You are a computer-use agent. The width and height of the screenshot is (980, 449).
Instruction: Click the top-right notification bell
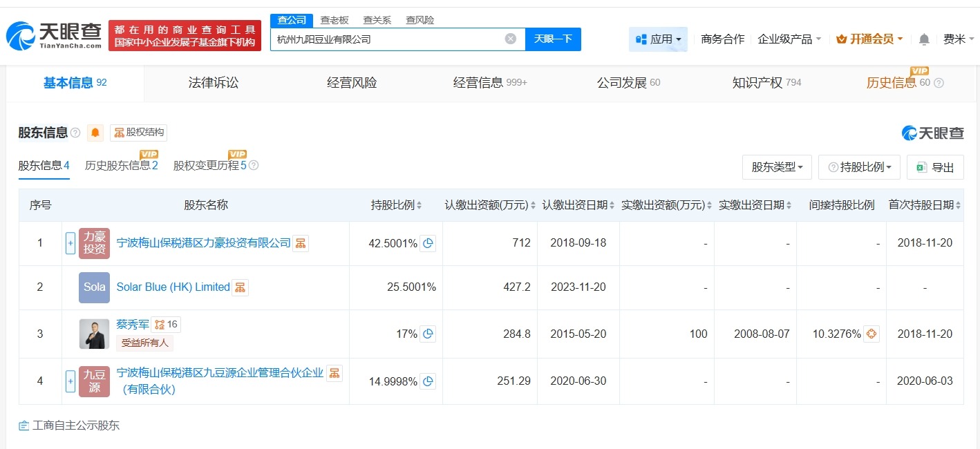(923, 40)
